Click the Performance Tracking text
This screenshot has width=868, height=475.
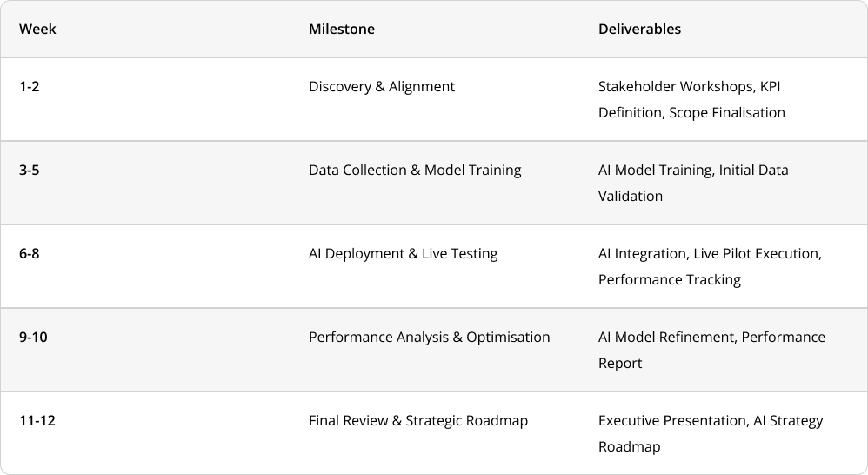(670, 280)
